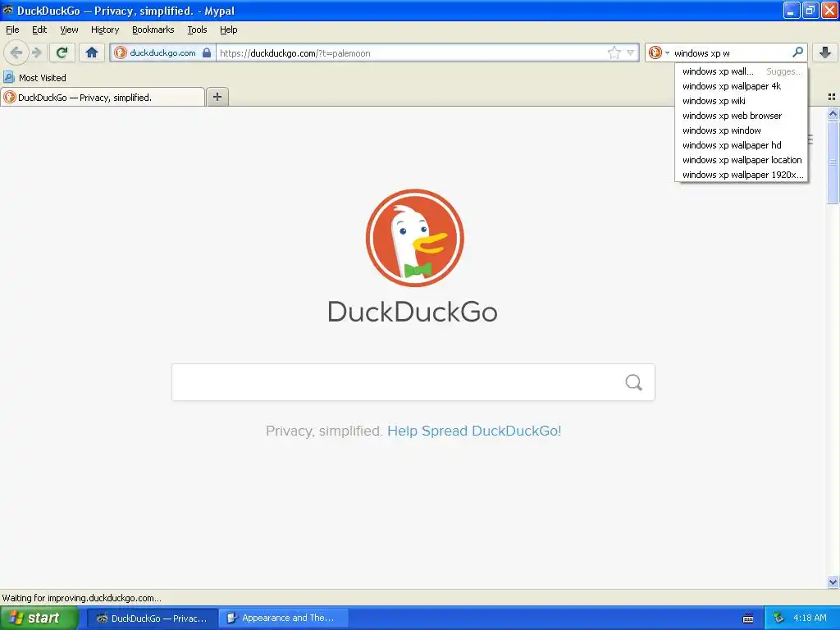This screenshot has height=630, width=840.
Task: Select suggestion 'windows xp web browser'
Action: [742, 116]
